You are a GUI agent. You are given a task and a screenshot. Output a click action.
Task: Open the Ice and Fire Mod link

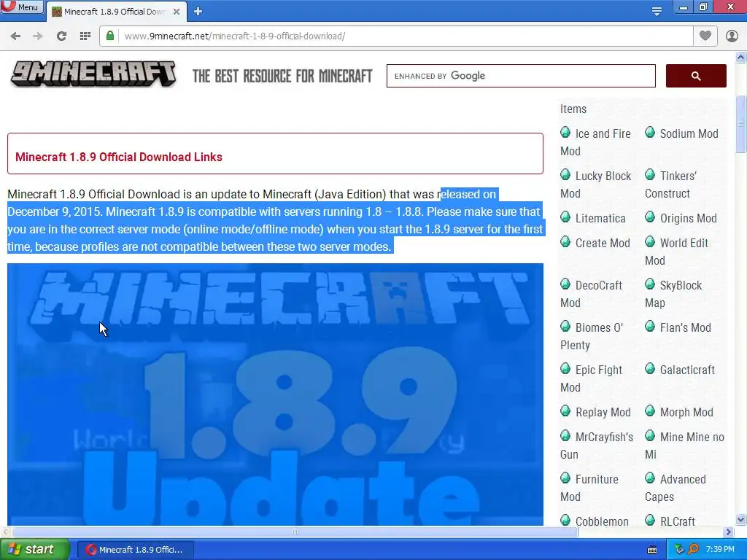[x=595, y=142]
